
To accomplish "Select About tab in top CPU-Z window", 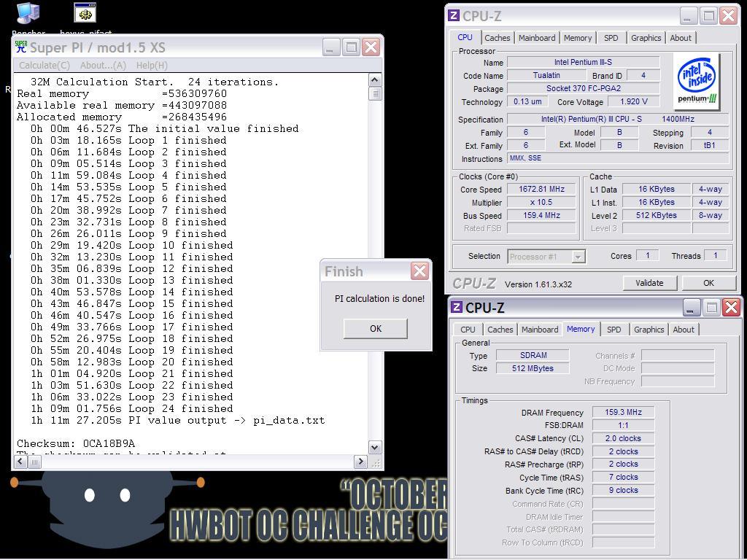I will coord(681,38).
